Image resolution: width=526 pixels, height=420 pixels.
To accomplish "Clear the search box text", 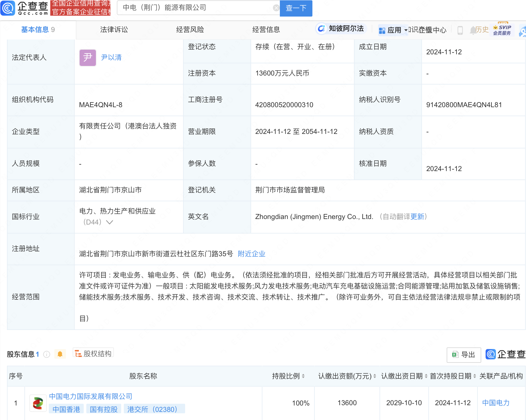I will 276,8.
